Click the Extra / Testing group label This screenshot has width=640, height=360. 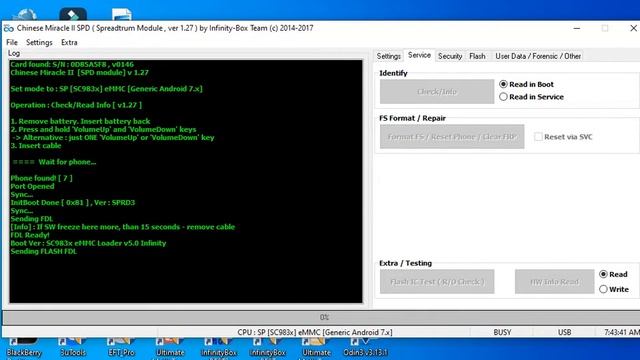405,263
